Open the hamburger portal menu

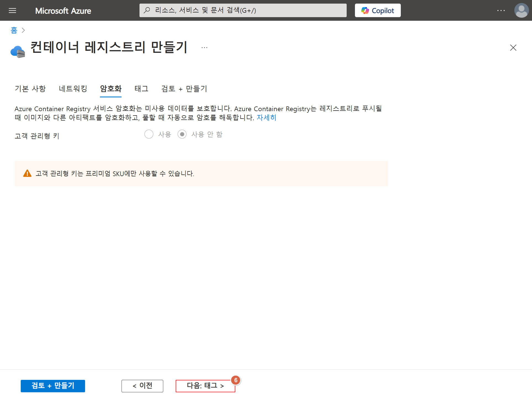point(12,11)
